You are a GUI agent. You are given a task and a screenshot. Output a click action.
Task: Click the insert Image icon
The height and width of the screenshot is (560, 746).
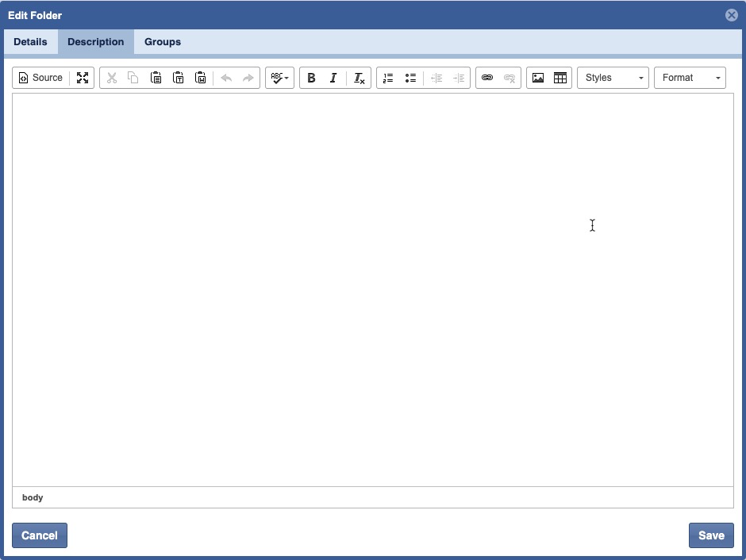tap(538, 78)
